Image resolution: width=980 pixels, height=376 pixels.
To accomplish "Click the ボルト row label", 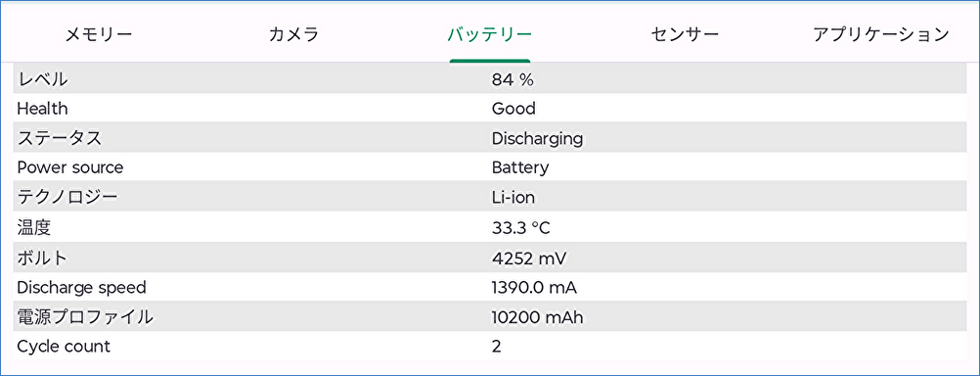I will pos(41,258).
